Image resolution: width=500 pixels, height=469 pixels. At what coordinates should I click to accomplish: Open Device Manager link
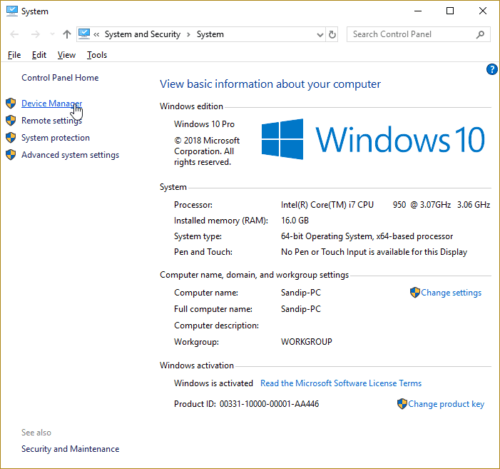[51, 103]
